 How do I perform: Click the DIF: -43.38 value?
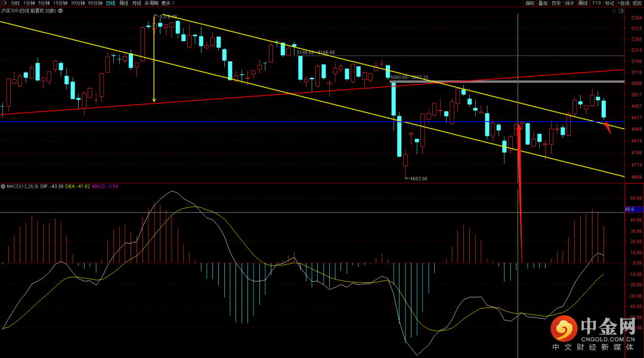point(52,186)
